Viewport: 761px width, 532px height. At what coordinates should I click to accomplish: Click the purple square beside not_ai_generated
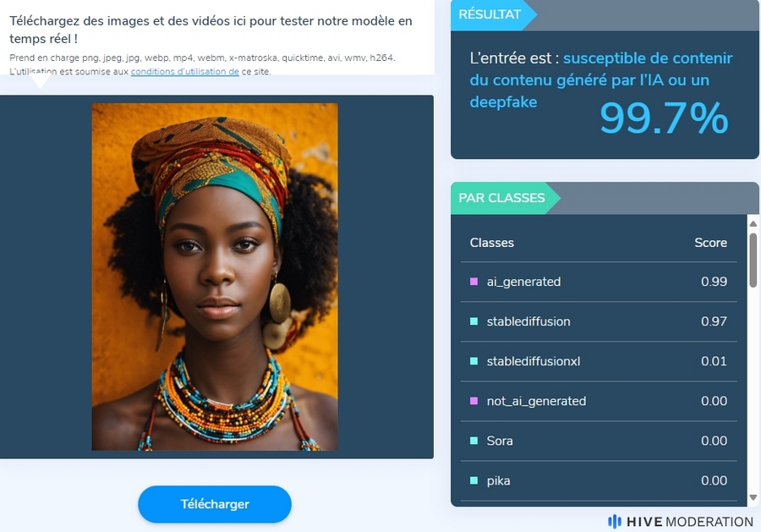pyautogui.click(x=474, y=401)
